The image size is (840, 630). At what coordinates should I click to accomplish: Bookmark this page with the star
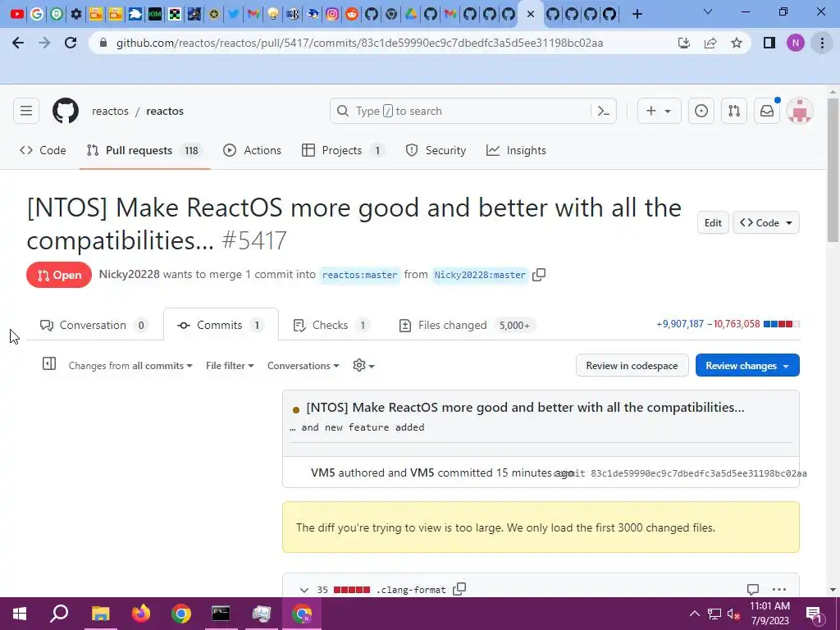(x=737, y=43)
